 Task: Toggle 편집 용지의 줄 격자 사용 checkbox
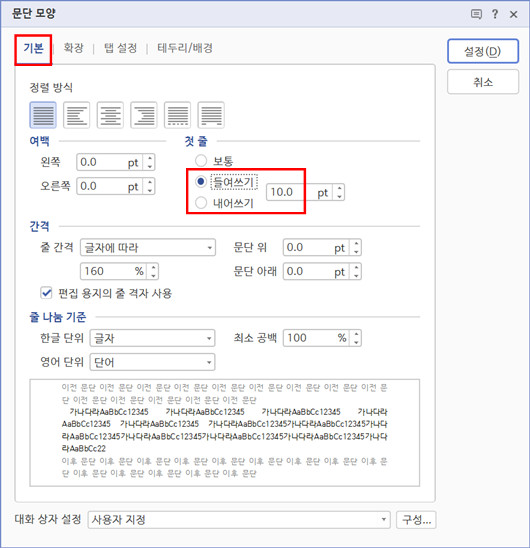[46, 293]
